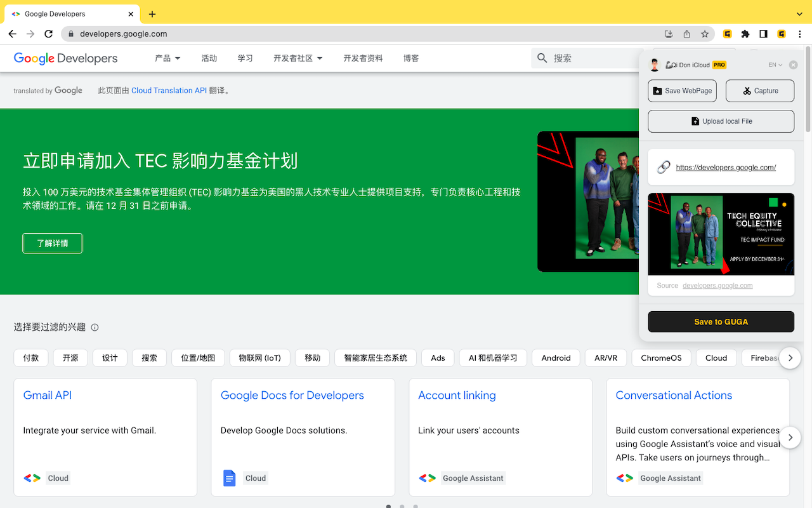Click the Cloud Translation API link
Viewport: 812px width, 508px height.
[x=169, y=91]
